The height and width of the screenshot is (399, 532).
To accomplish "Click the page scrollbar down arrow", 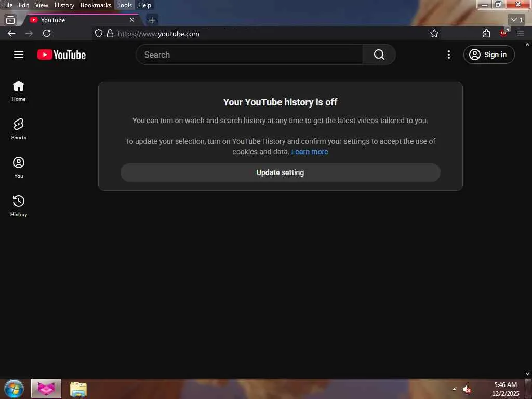I will pos(528,373).
